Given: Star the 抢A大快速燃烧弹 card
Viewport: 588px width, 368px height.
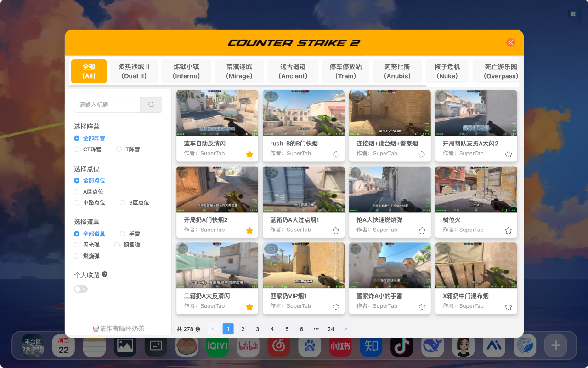Looking at the screenshot, I should (422, 230).
